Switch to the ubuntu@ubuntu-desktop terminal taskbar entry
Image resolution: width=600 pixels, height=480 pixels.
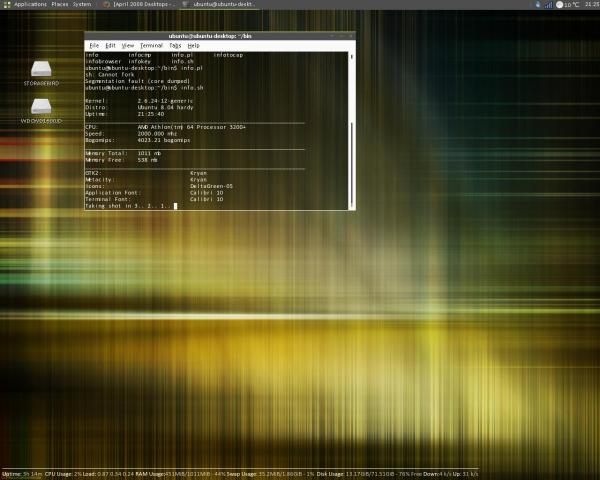pos(218,4)
